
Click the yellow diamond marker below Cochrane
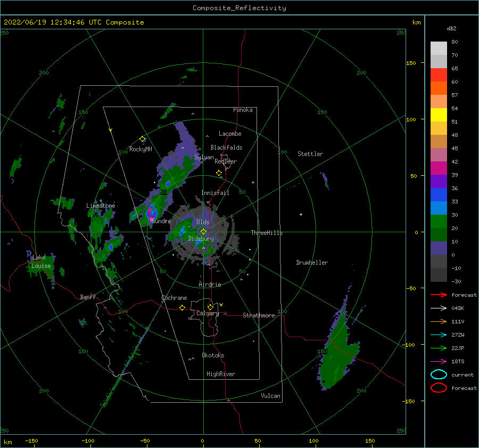[183, 307]
